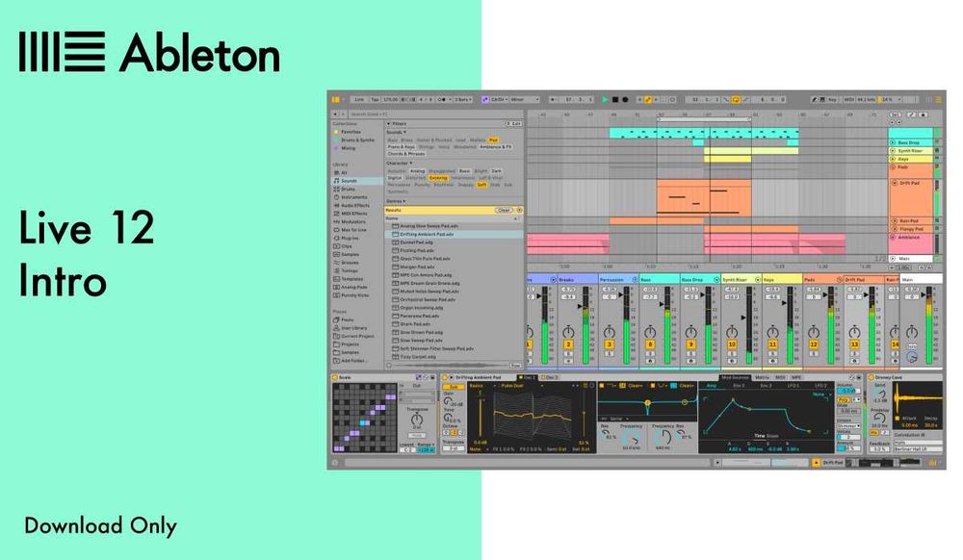The image size is (963, 560).
Task: Select the Soft character tag
Action: (x=482, y=185)
